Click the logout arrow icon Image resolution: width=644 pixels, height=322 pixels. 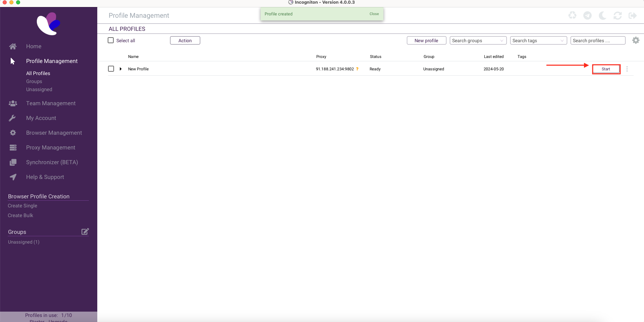(x=633, y=15)
